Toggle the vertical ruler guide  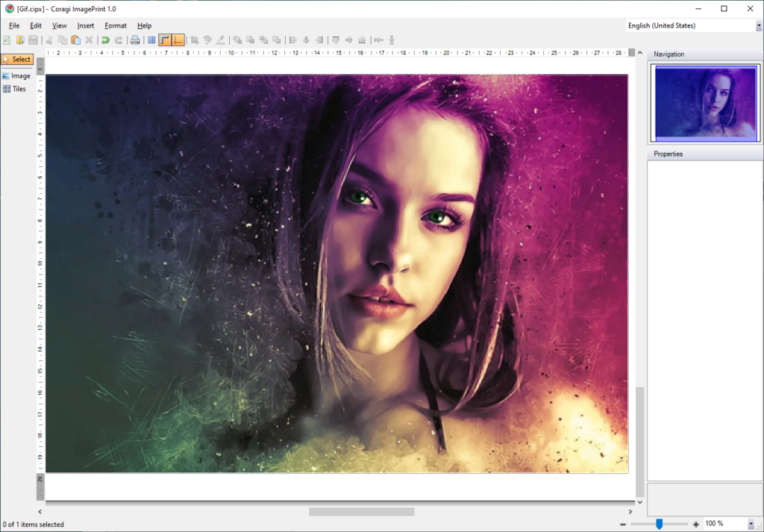coord(177,40)
